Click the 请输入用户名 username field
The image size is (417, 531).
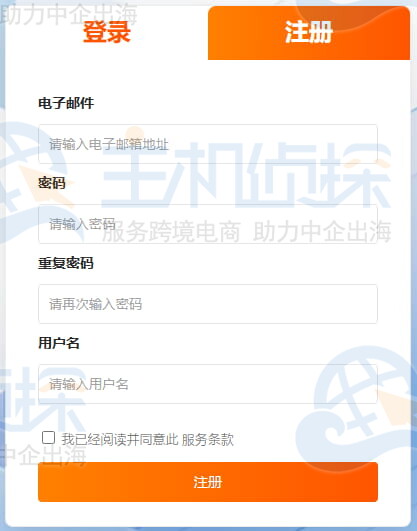coord(208,384)
